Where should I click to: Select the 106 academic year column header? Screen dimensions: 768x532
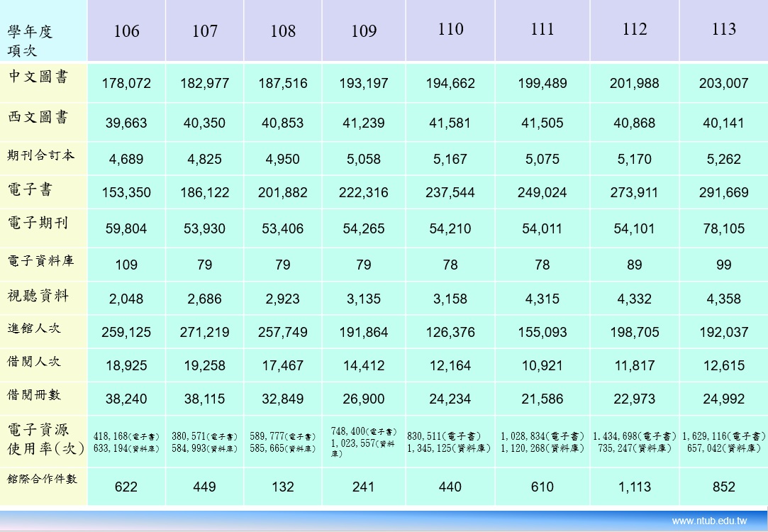pyautogui.click(x=126, y=31)
